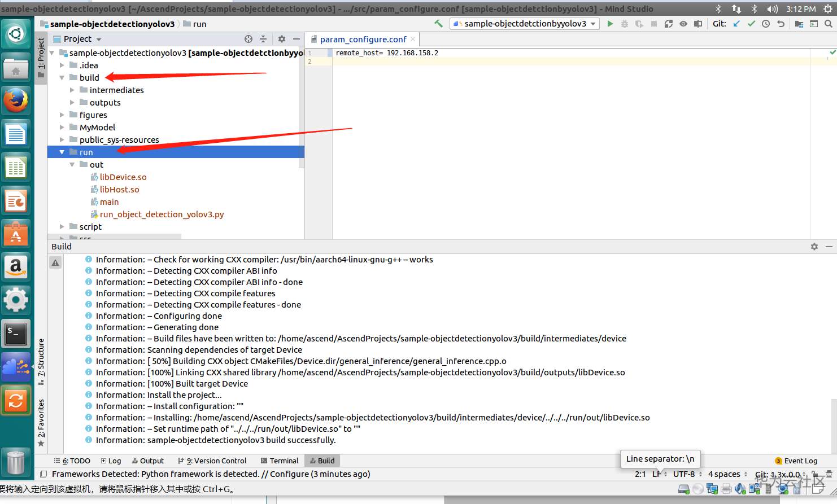Open the Trash in the launcher

click(x=16, y=462)
